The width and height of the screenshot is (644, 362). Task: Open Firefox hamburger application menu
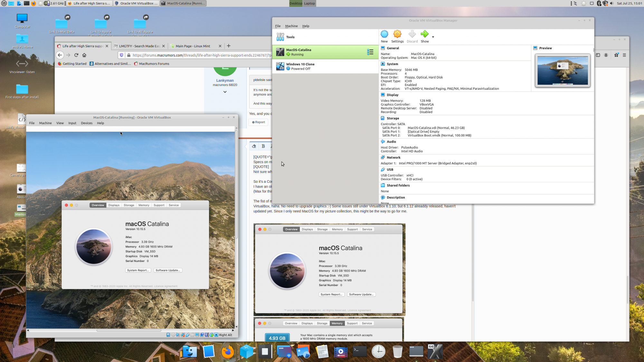point(624,55)
